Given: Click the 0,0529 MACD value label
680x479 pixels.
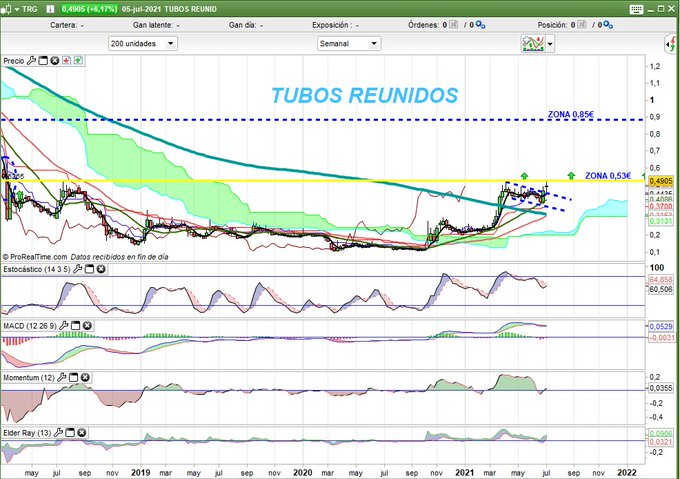Looking at the screenshot, I should click(661, 326).
